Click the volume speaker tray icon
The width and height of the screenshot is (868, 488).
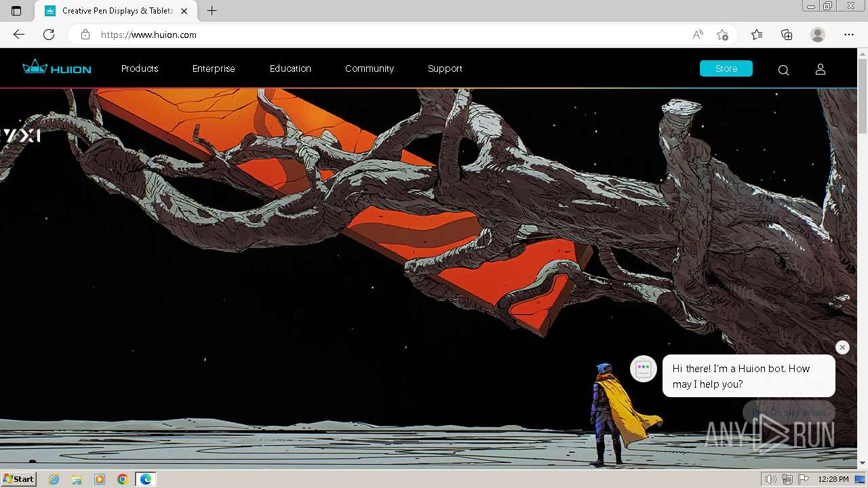pyautogui.click(x=770, y=479)
